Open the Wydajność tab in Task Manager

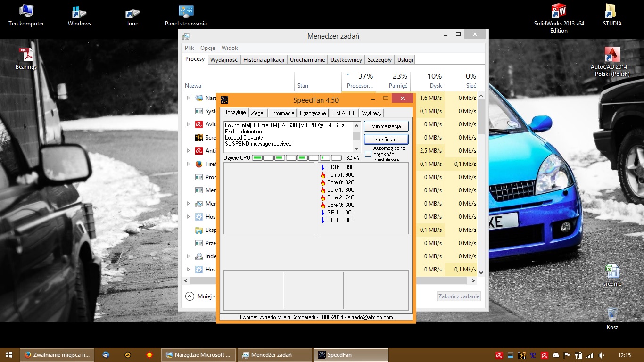point(224,60)
